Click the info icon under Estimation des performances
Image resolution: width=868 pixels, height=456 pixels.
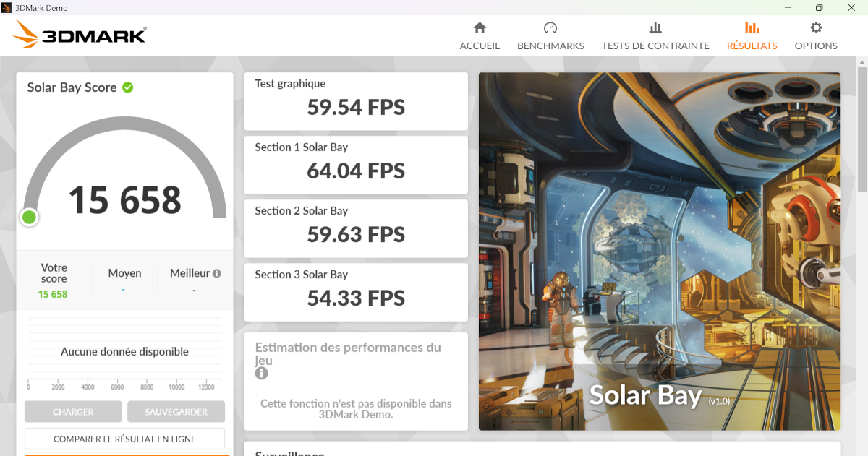261,374
